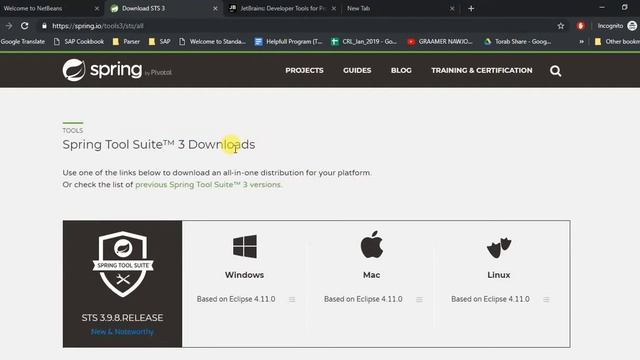This screenshot has width=640, height=360.
Task: Expand Mac download options list
Action: [x=419, y=300]
